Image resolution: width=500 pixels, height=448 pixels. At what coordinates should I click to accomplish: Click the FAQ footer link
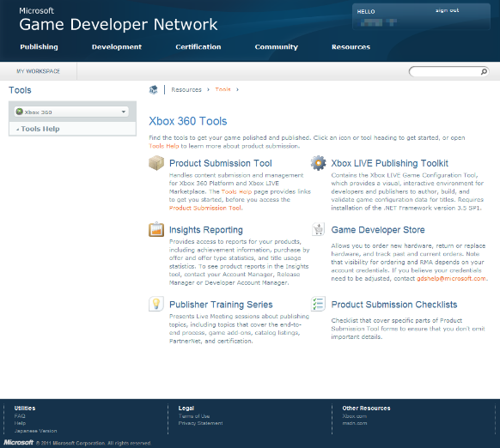click(x=20, y=416)
